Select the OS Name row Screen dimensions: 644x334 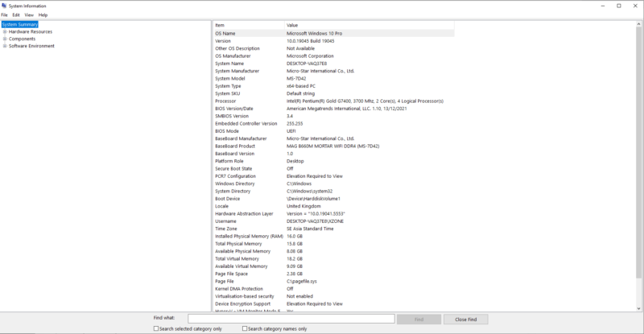click(x=333, y=33)
